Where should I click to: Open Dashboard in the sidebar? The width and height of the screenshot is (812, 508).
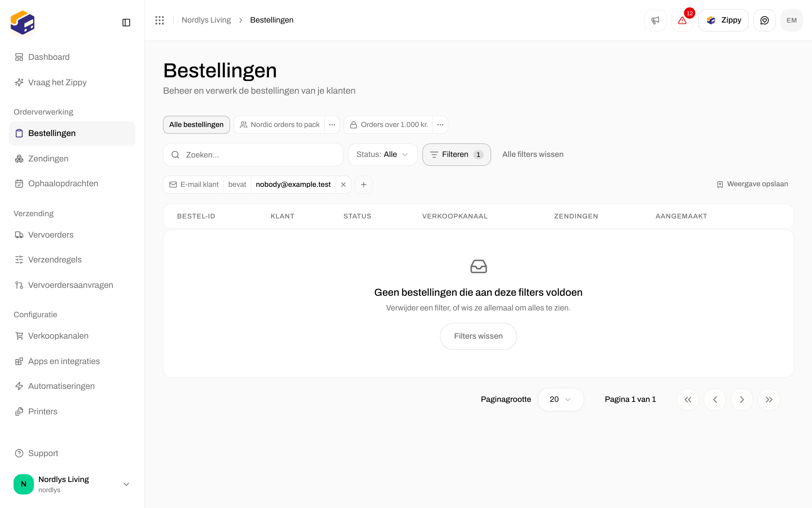coord(72,57)
